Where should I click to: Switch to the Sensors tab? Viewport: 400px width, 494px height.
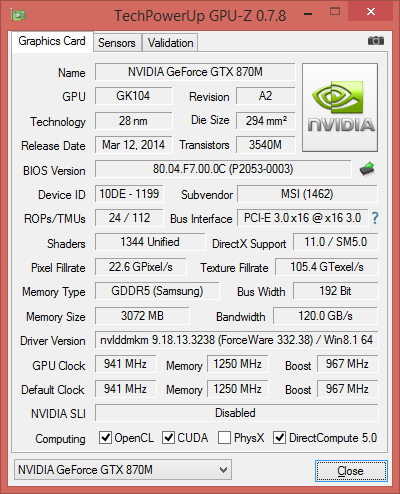point(117,43)
